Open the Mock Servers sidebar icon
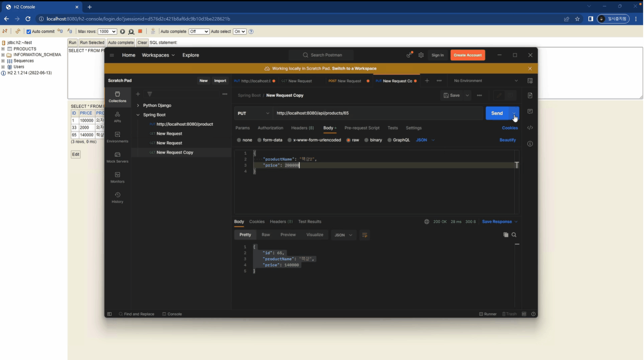Viewport: 644px width, 360px height. 117,157
